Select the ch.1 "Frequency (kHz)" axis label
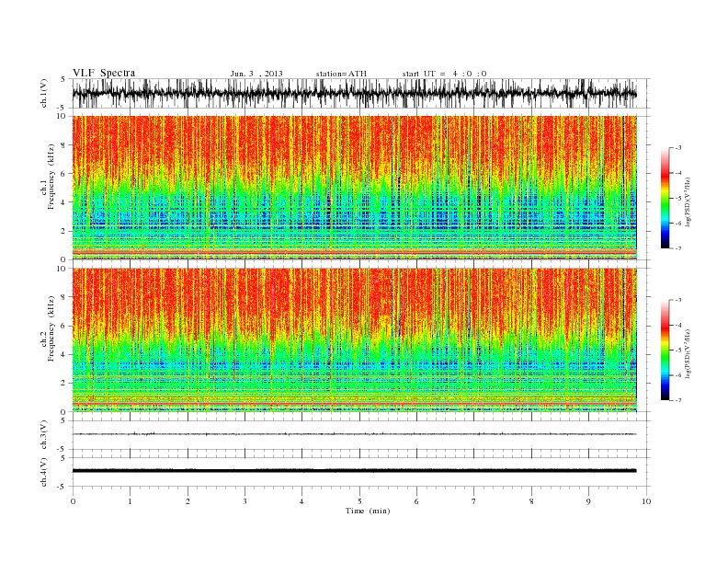728x563 pixels. (51, 177)
